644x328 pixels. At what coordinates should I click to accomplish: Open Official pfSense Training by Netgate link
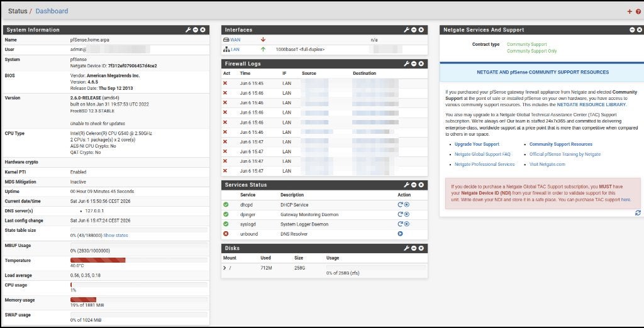coord(565,155)
